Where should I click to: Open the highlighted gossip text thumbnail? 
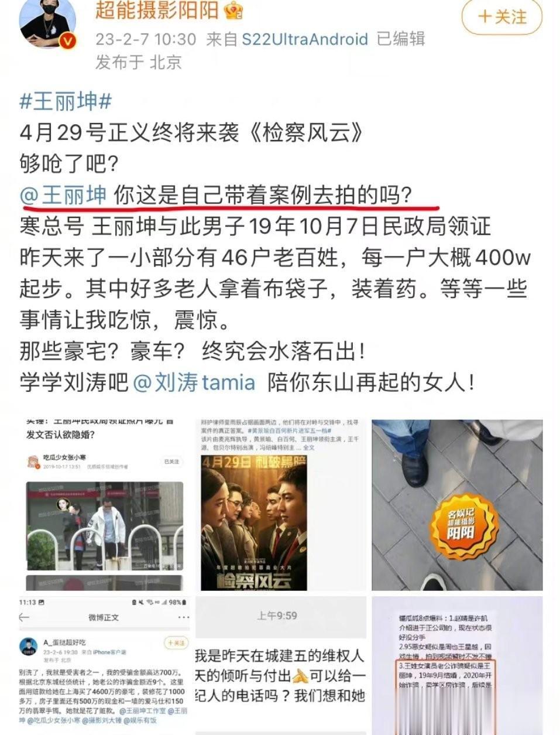click(457, 665)
